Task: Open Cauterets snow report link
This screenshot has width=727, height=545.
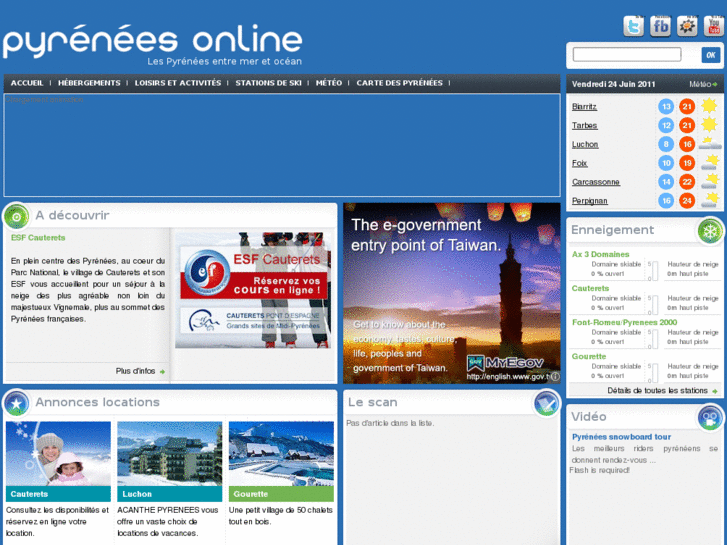Action: pyautogui.click(x=590, y=289)
